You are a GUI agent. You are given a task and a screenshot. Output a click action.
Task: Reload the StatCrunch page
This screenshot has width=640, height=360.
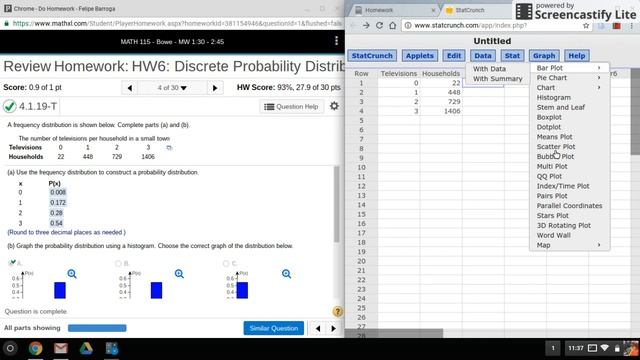(379, 25)
